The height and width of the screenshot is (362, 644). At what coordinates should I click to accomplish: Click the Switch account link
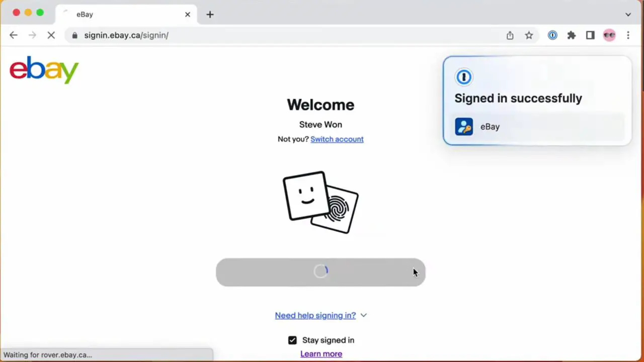[337, 139]
